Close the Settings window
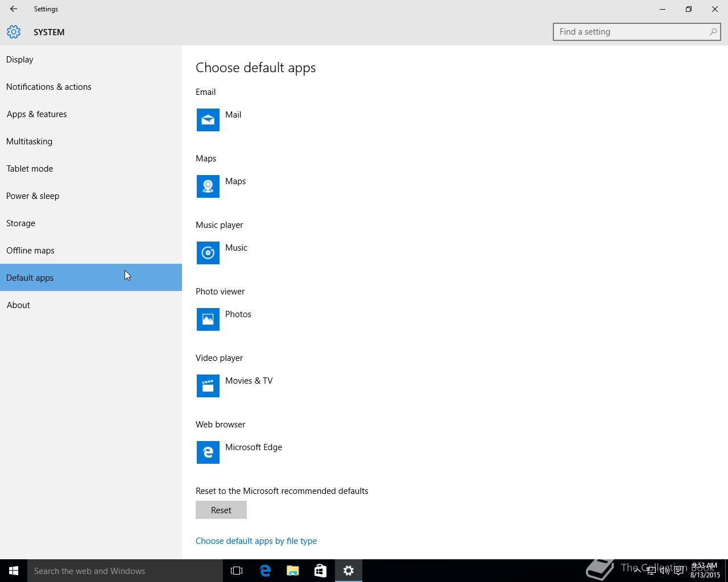728x582 pixels. point(715,9)
